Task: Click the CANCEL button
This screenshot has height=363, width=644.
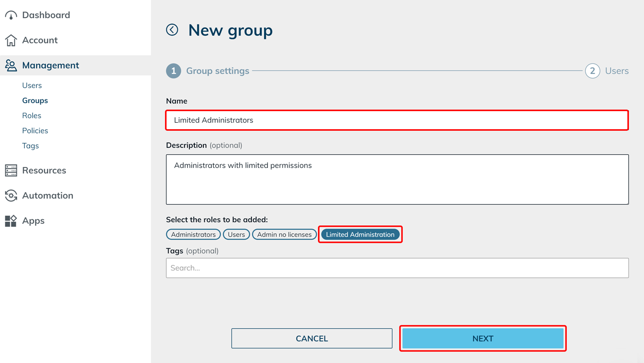Action: pos(312,338)
